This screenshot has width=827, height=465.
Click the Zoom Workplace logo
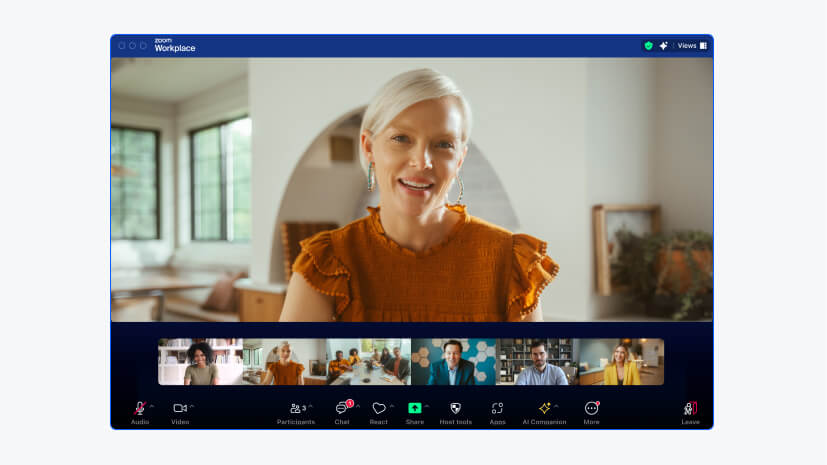pos(174,45)
